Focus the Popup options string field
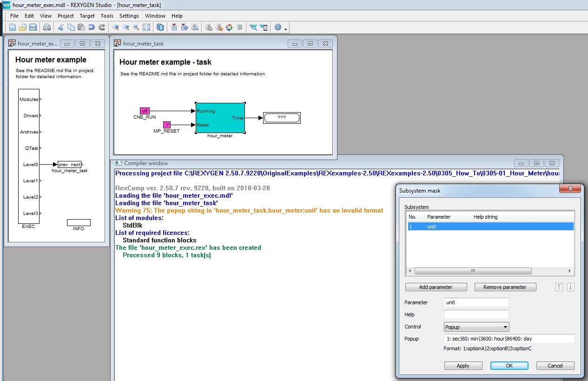 (x=509, y=339)
